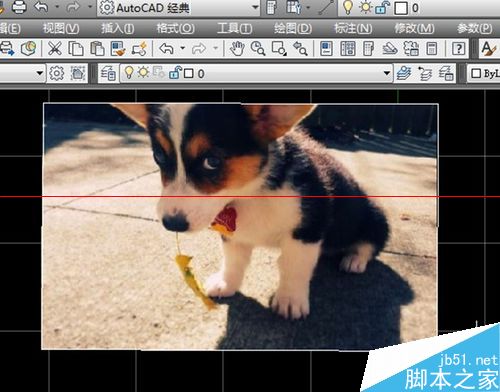Toggle the lock icon in top-right layer control
This screenshot has width=500, height=392.
(382, 8)
